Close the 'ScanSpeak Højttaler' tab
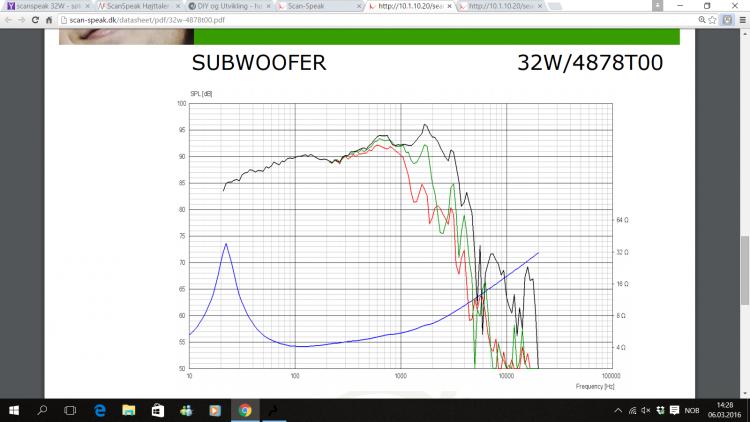 pyautogui.click(x=178, y=6)
